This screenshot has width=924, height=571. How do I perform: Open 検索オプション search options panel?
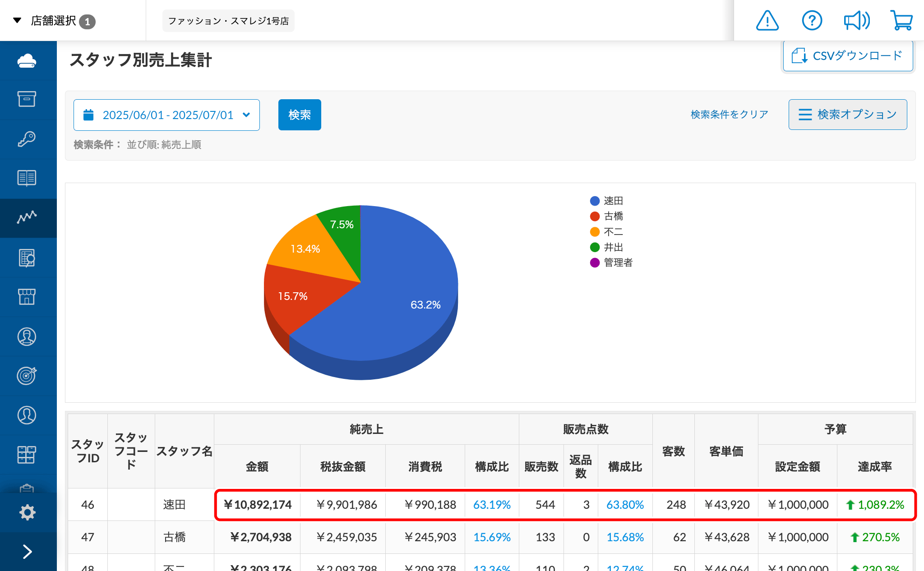[847, 115]
